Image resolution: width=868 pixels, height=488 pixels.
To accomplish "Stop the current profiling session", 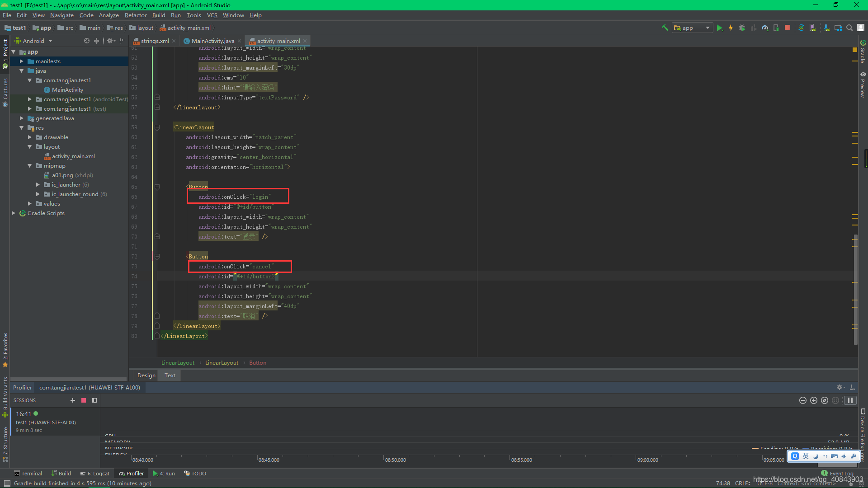I will point(84,400).
